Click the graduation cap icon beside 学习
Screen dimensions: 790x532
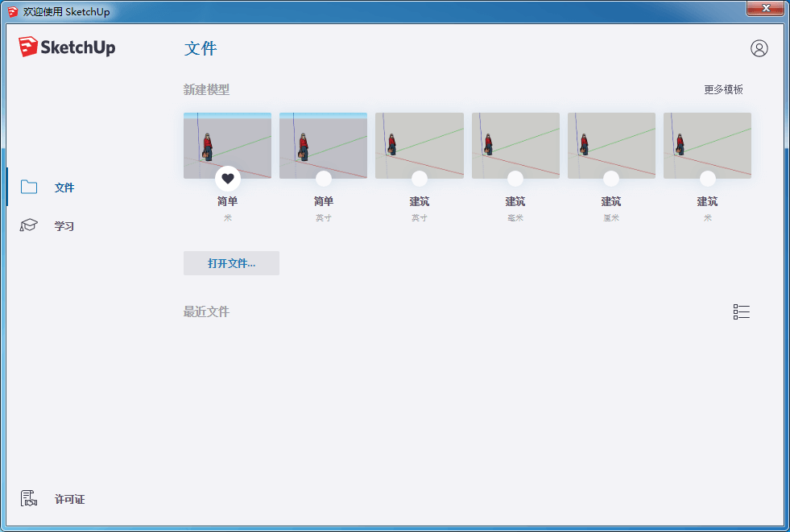pyautogui.click(x=28, y=225)
